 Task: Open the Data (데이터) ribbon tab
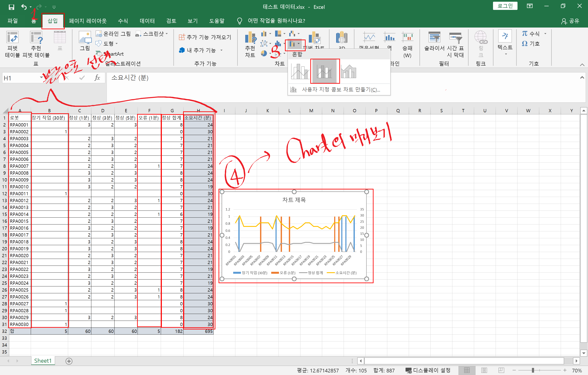point(147,21)
